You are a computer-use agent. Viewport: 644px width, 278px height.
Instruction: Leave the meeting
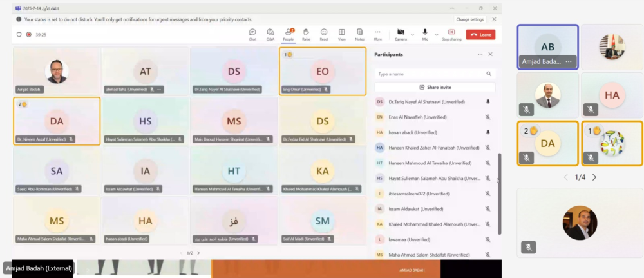(481, 35)
